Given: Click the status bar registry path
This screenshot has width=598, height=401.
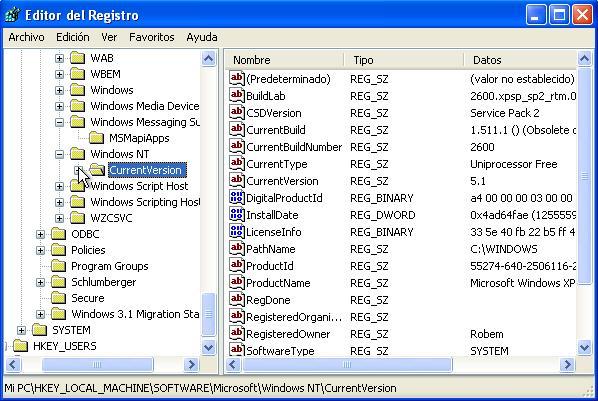Looking at the screenshot, I should click(x=200, y=388).
